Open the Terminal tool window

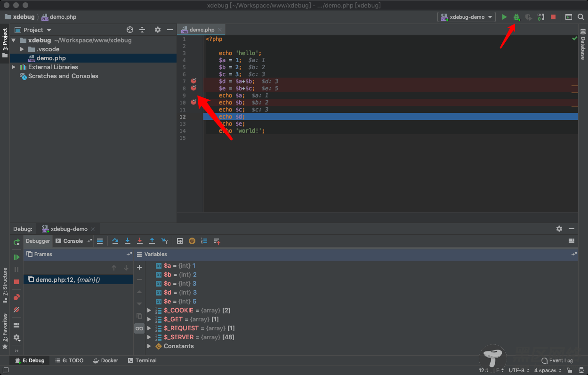[x=142, y=361]
